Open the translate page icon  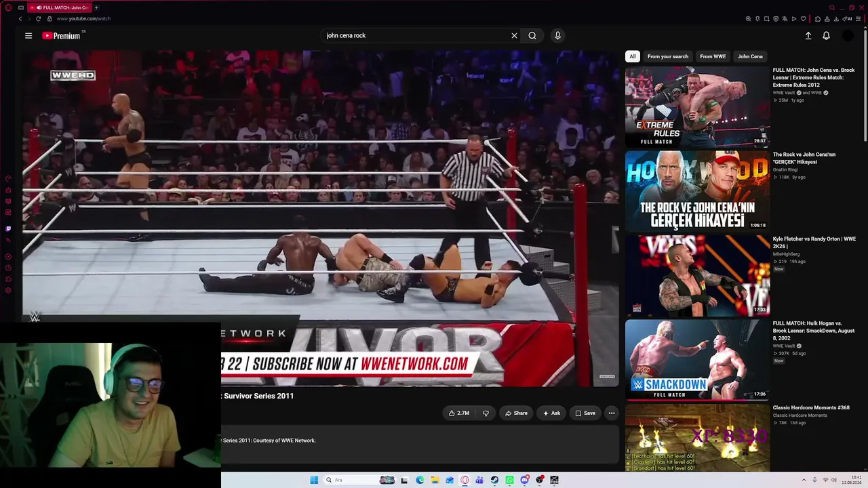click(785, 19)
